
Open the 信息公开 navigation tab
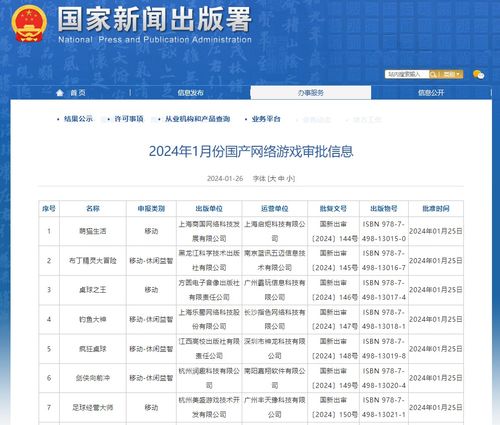click(x=431, y=93)
